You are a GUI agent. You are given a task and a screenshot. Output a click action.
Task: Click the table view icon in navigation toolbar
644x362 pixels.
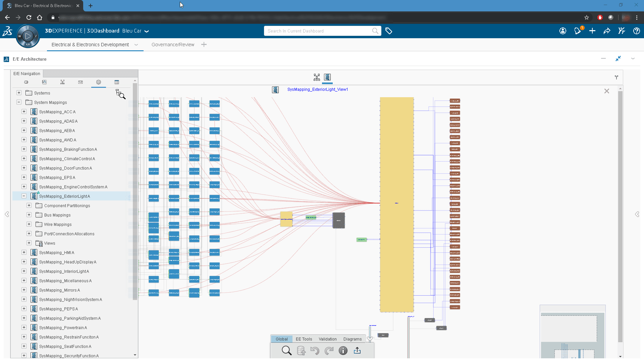[117, 82]
